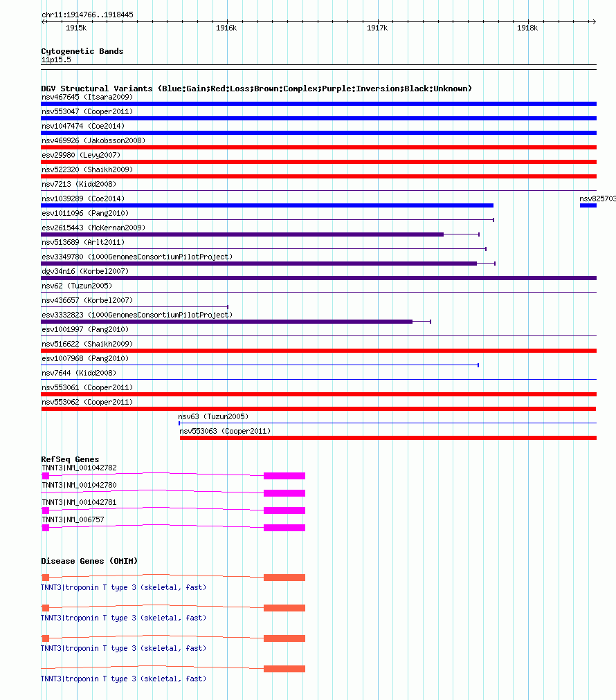
Task: Open the esv1011096 (Pang2010) variant label
Action: point(85,213)
